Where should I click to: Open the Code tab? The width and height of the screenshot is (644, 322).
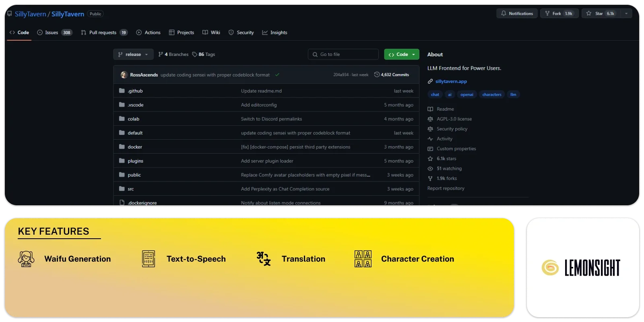pos(19,33)
